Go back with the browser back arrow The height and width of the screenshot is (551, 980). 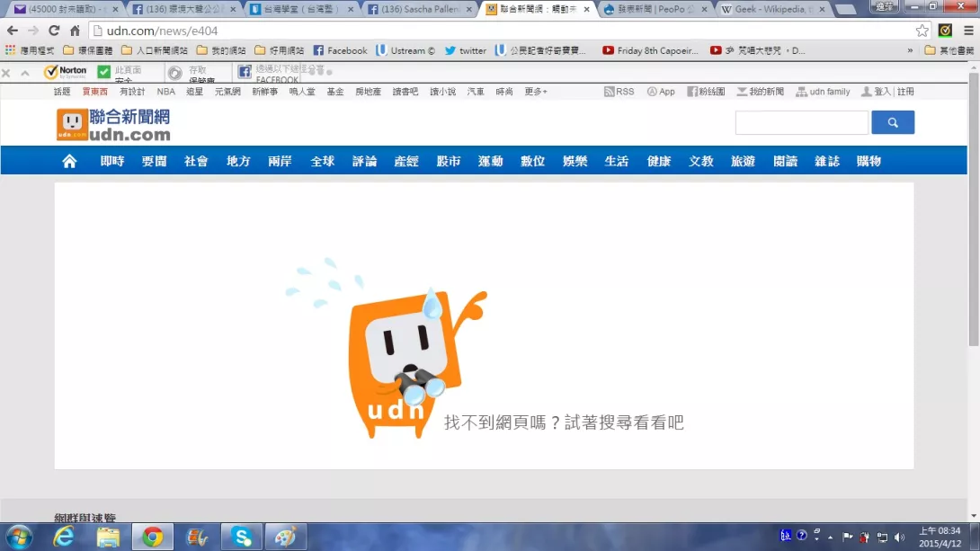coord(13,31)
